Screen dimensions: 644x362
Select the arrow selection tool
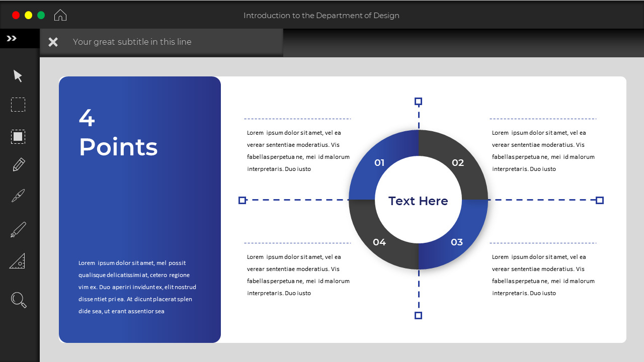click(18, 75)
